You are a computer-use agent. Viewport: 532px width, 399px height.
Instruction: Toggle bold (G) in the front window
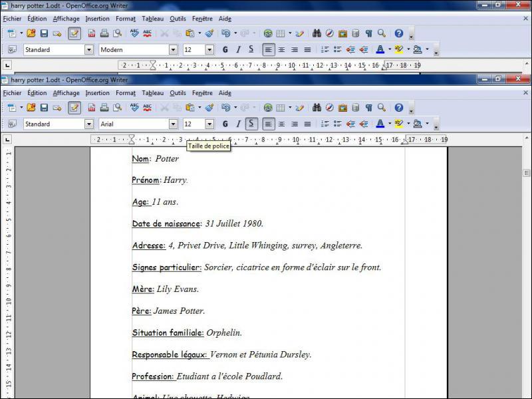pyautogui.click(x=225, y=124)
